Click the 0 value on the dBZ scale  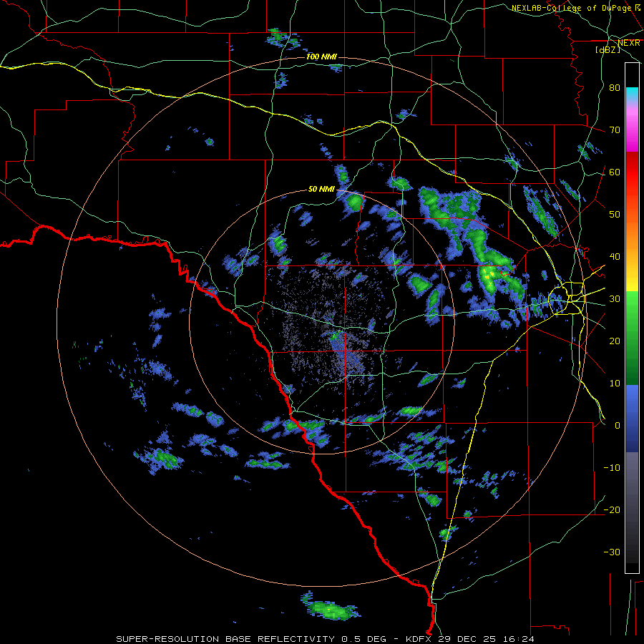(618, 426)
